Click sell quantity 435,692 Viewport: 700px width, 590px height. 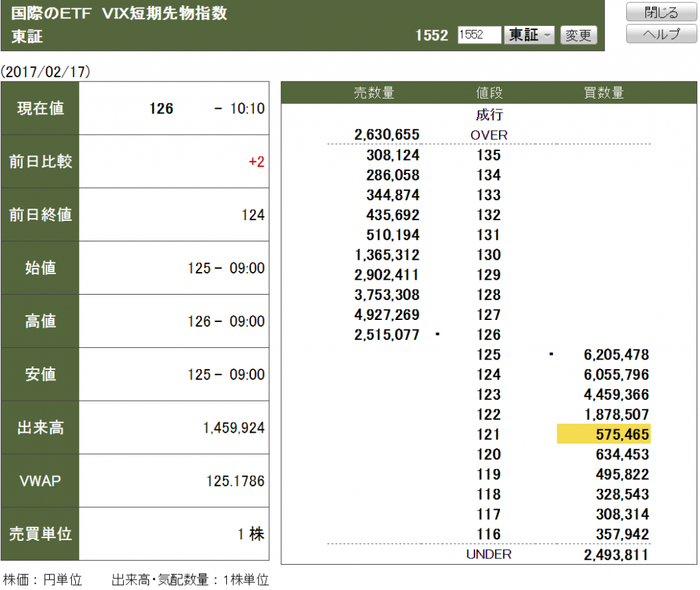click(393, 215)
